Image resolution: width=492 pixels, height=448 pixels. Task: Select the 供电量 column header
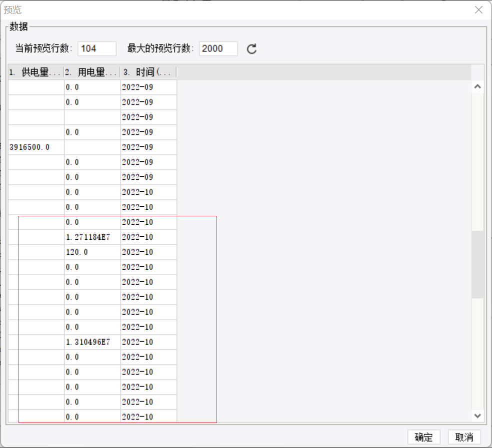pyautogui.click(x=36, y=72)
